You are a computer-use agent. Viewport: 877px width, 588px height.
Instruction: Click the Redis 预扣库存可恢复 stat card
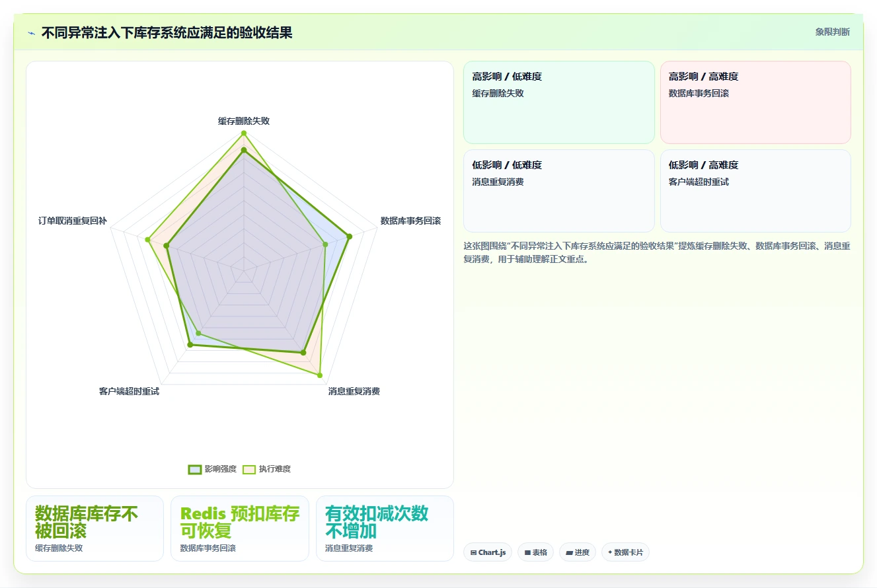pos(240,529)
